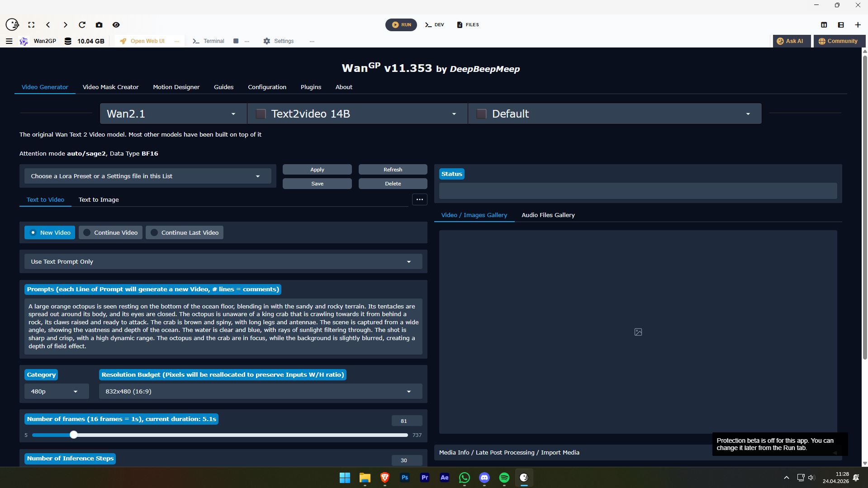Open the Guides tab
The height and width of the screenshot is (488, 868).
pyautogui.click(x=224, y=87)
